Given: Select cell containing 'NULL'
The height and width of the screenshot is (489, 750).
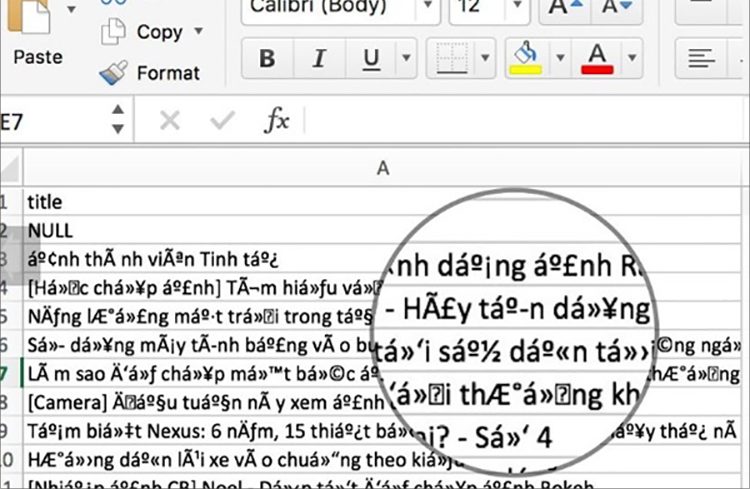Looking at the screenshot, I should coord(383,230).
